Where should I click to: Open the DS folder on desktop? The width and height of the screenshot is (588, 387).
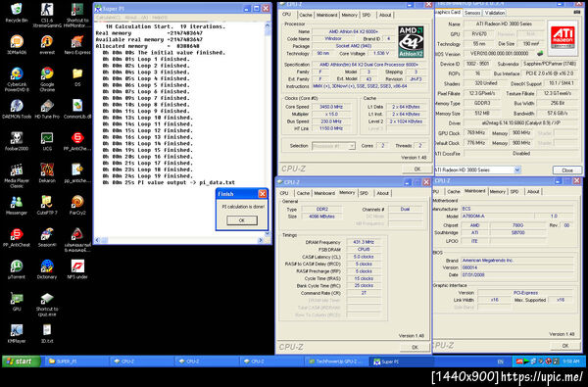click(77, 76)
